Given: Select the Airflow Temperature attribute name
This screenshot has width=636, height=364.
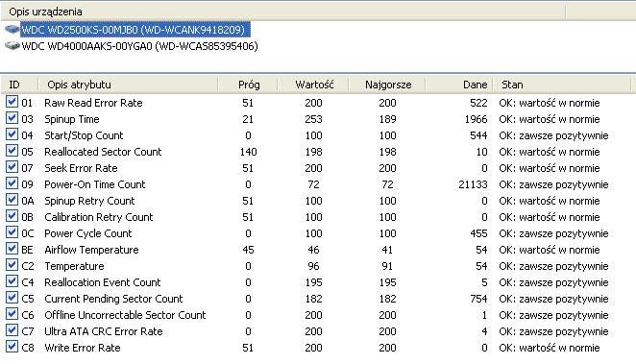Looking at the screenshot, I should pyautogui.click(x=91, y=250).
